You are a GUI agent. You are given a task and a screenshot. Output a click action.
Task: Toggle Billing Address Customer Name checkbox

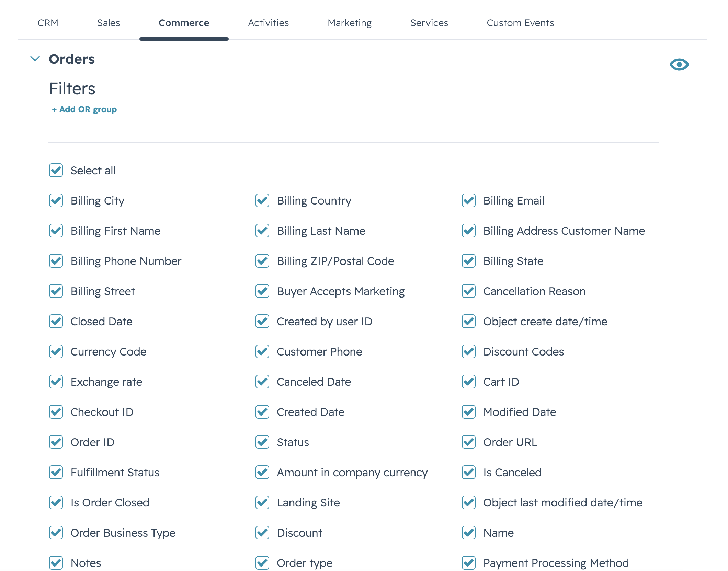[x=469, y=231]
